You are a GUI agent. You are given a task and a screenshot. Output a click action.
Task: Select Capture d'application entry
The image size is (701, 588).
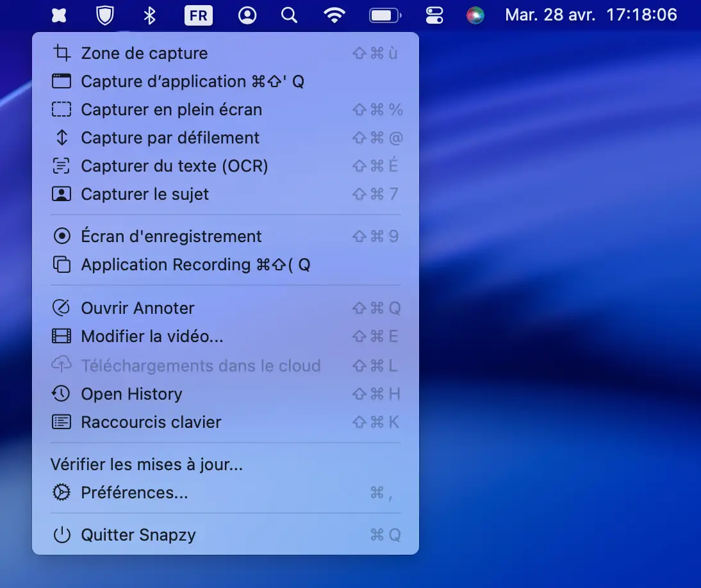point(226,81)
